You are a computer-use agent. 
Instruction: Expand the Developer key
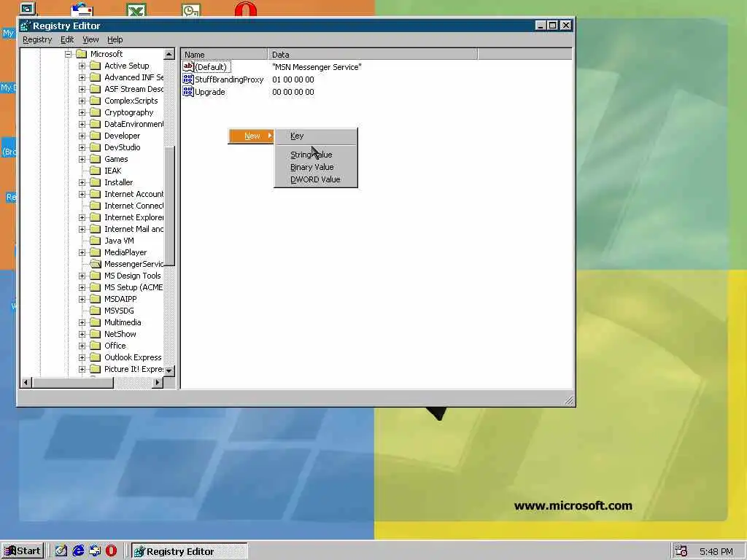[82, 136]
